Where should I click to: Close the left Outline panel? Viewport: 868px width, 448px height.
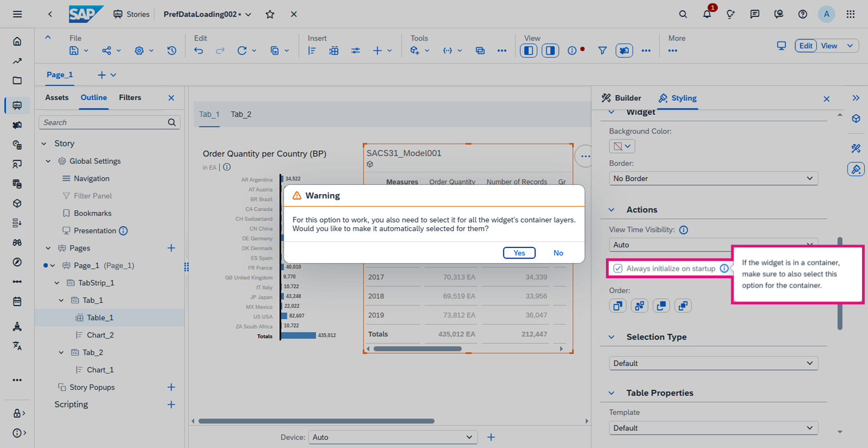pyautogui.click(x=171, y=98)
